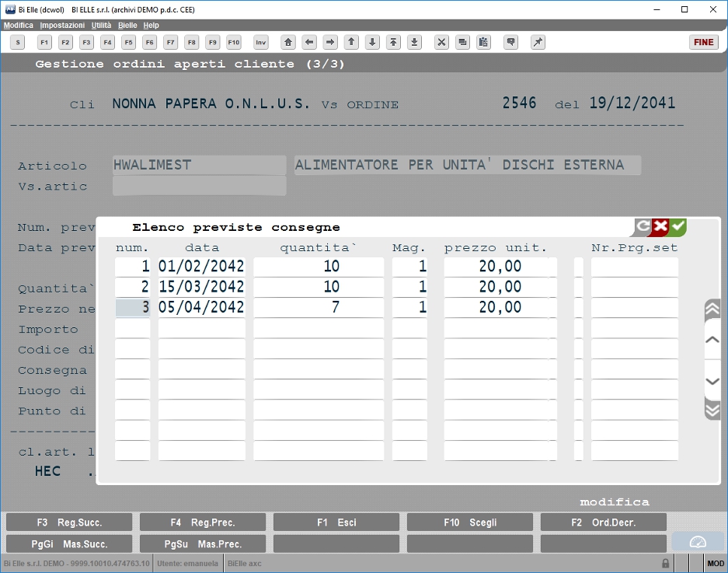This screenshot has width=728, height=573.
Task: Click the F2 Ord.Decr. button
Action: tap(604, 522)
